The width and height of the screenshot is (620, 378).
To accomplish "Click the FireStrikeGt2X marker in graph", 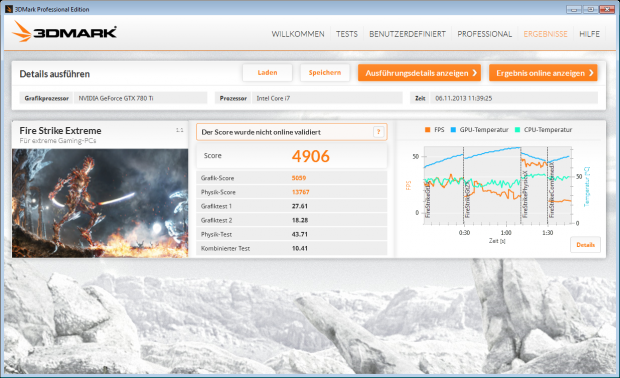I will pyautogui.click(x=467, y=200).
